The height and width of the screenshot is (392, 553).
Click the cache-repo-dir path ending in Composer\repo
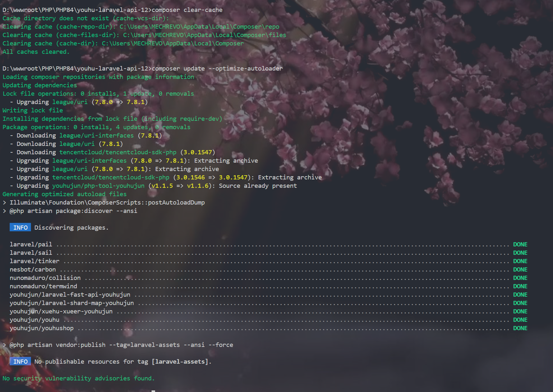199,27
